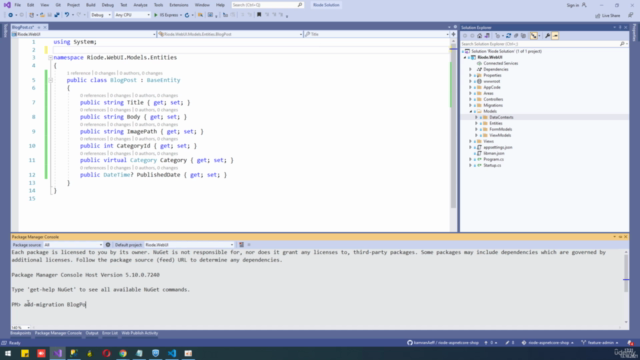This screenshot has width=640, height=360.
Task: Click Clear Console icon in Package Manager
Action: tap(241, 245)
